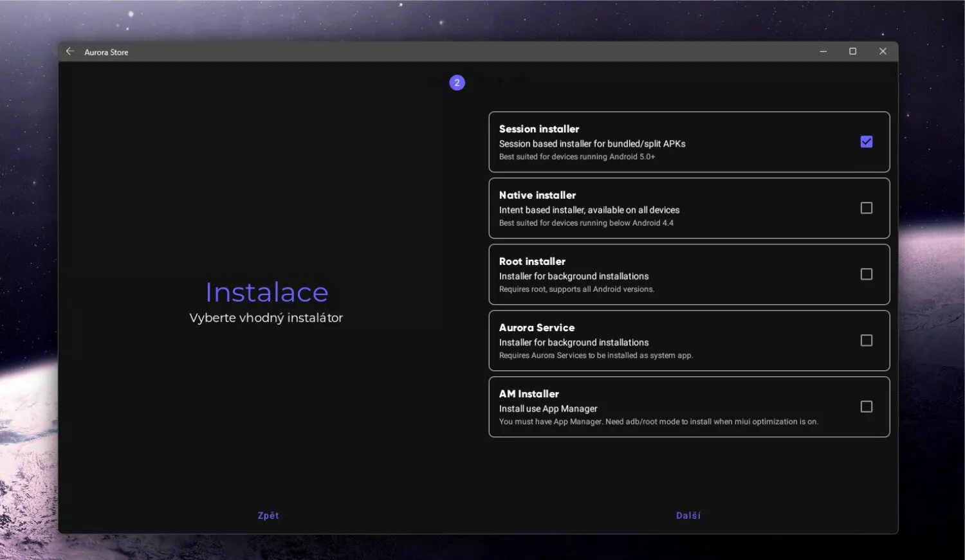
Task: Select the Aurora Service checkbox
Action: pos(867,340)
